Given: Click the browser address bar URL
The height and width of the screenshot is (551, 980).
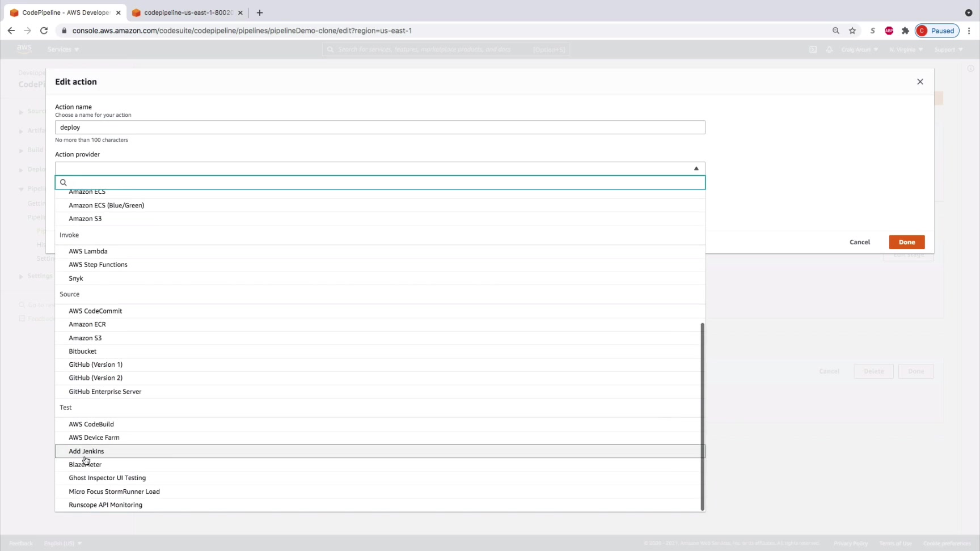Looking at the screenshot, I should tap(242, 31).
